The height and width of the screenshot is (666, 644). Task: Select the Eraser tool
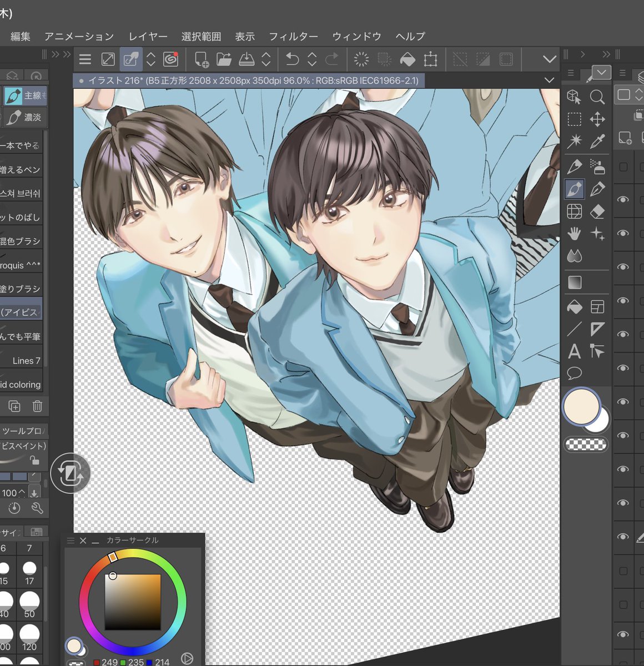pos(597,211)
